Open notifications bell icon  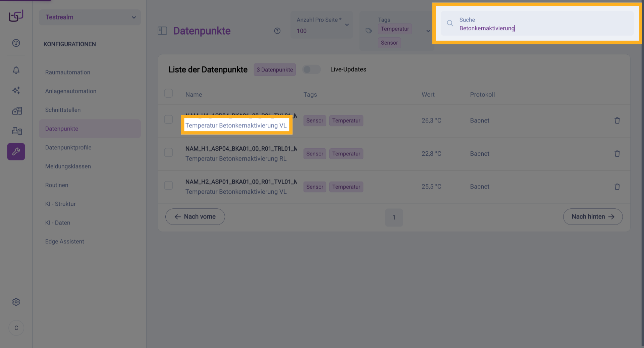click(16, 70)
